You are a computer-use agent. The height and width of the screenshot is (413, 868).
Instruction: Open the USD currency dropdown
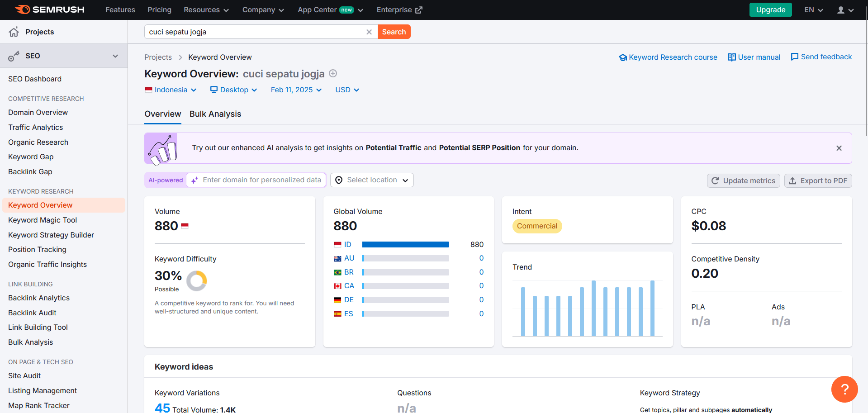(347, 90)
